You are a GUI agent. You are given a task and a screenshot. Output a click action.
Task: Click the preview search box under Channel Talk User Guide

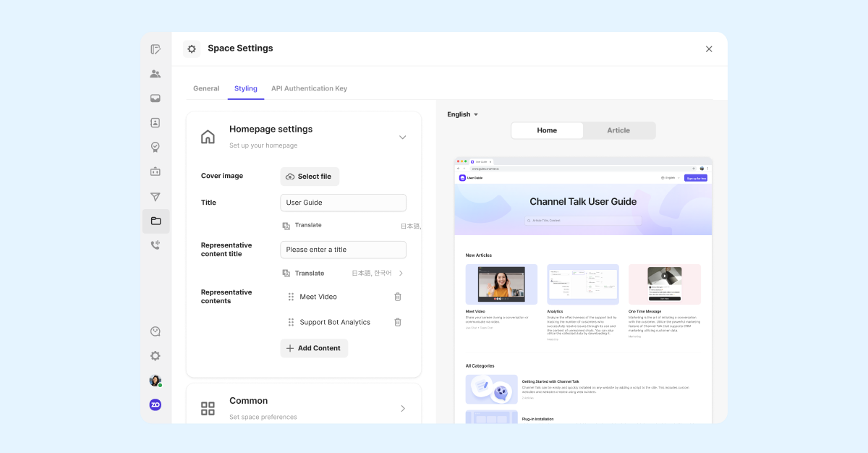(582, 220)
